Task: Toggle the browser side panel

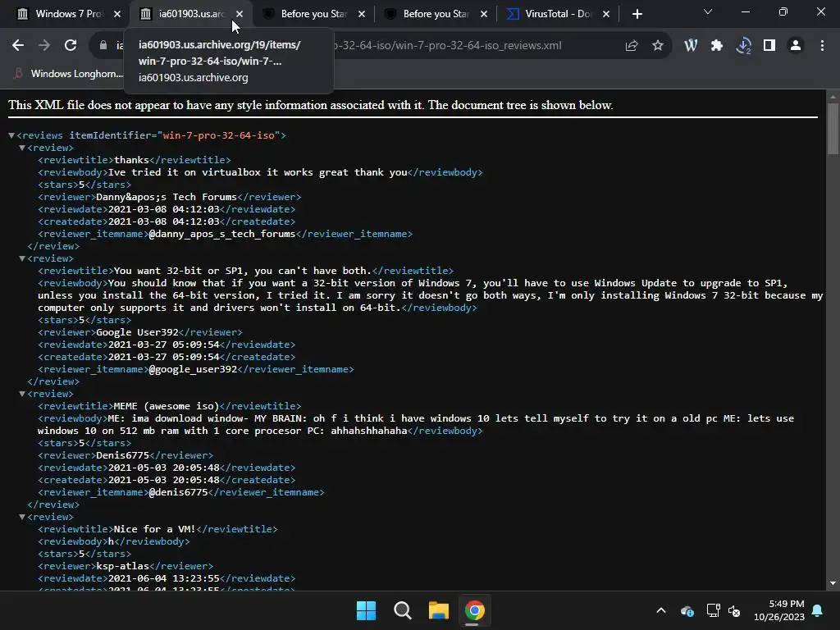Action: tap(769, 46)
